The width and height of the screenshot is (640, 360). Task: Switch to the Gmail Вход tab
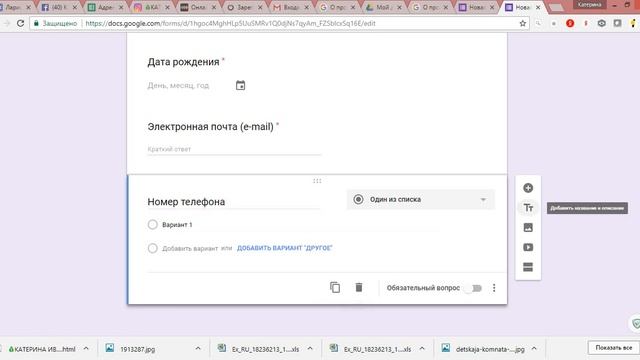(x=291, y=7)
